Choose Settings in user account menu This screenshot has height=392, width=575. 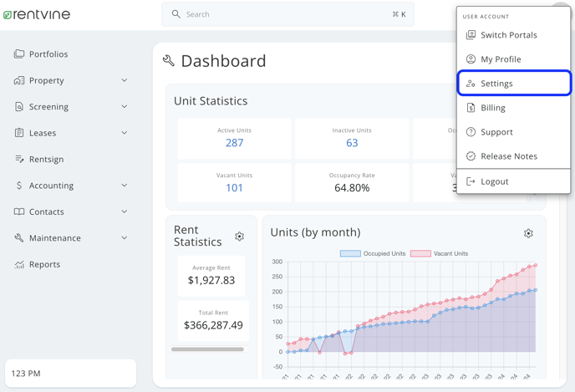coord(514,84)
